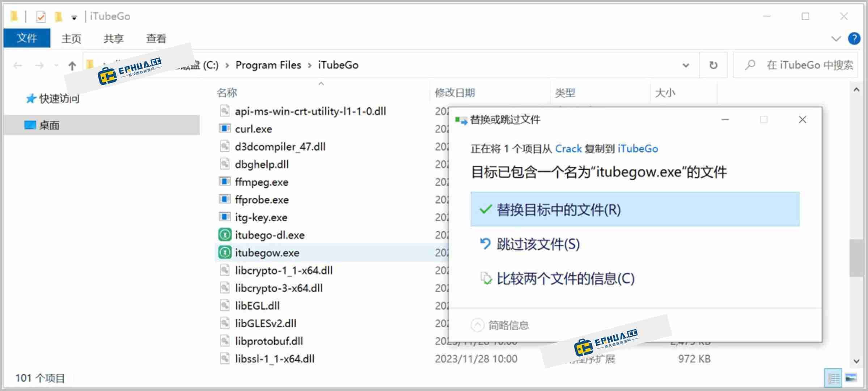868x391 pixels.
Task: Select libssl-1_1-x64.dll file
Action: 275,358
